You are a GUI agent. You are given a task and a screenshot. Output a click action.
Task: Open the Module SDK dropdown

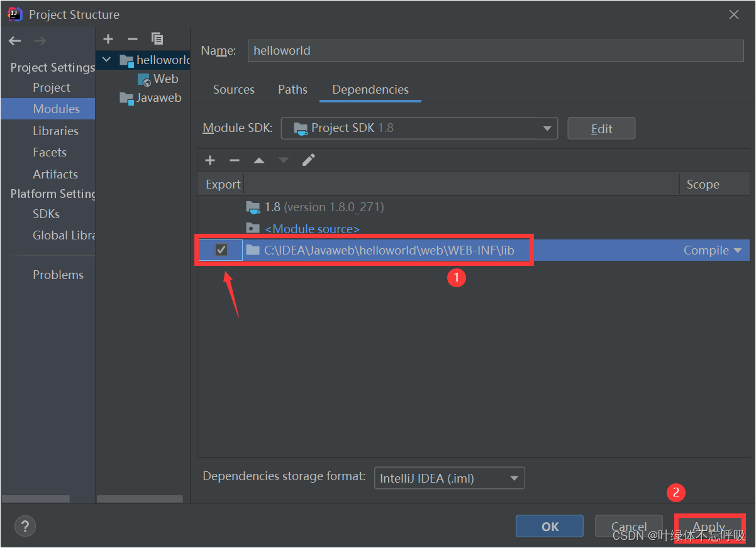click(419, 128)
